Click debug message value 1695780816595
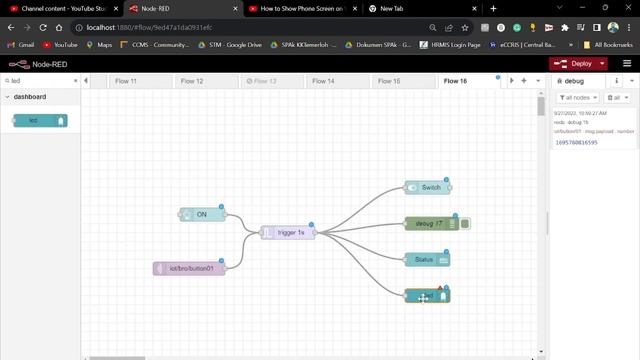640x360 pixels. [x=576, y=142]
